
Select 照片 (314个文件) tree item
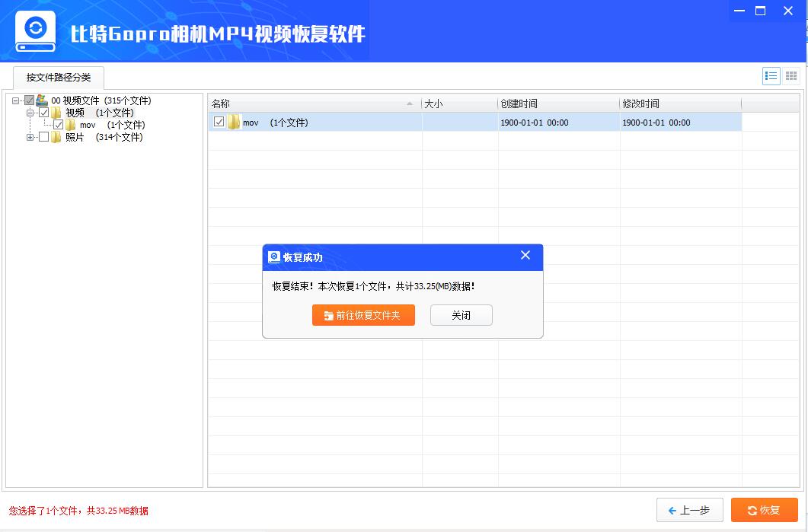(104, 138)
